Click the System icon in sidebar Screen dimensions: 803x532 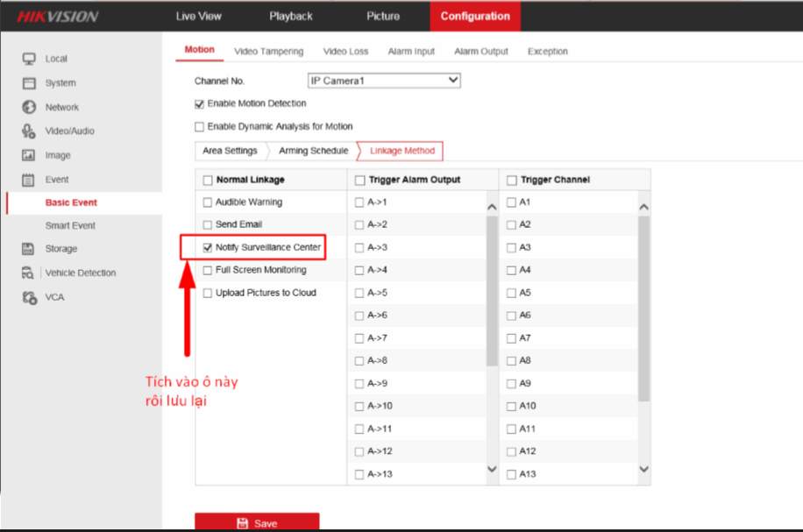[x=28, y=83]
